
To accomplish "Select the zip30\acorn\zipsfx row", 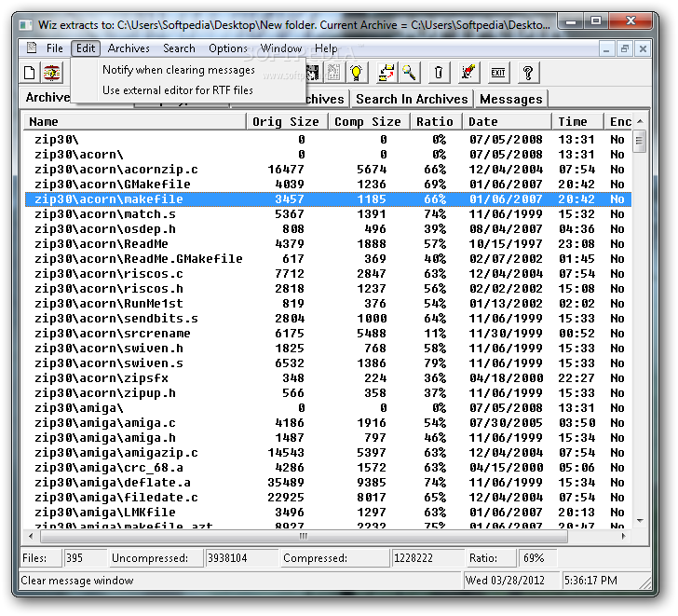I will tap(328, 378).
